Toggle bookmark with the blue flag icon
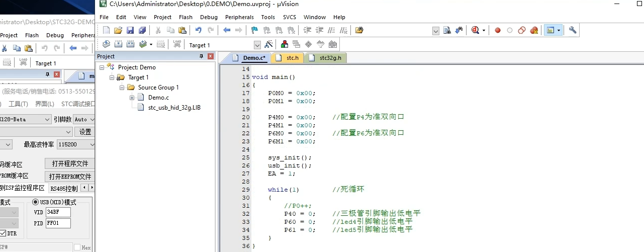This screenshot has height=252, width=644. click(254, 31)
